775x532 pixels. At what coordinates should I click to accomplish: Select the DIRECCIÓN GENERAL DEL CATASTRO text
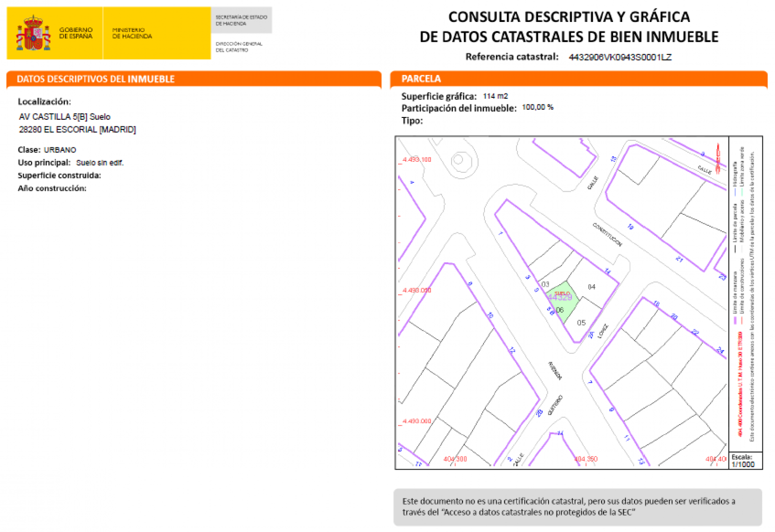coord(238,47)
